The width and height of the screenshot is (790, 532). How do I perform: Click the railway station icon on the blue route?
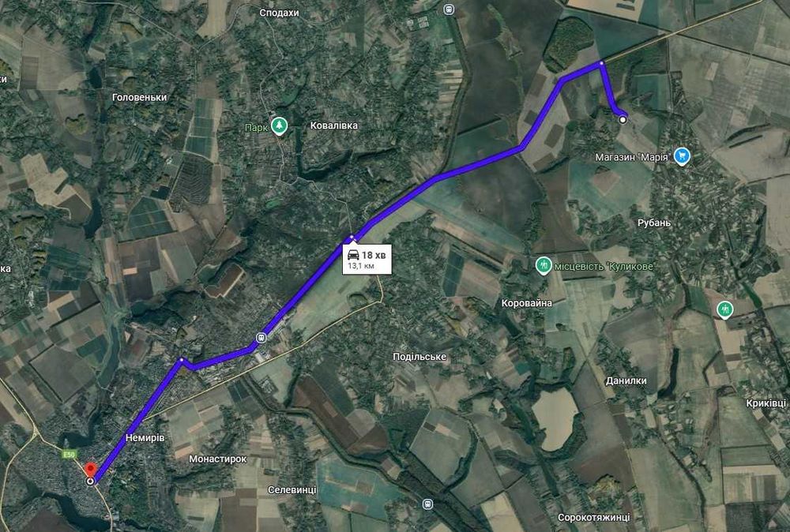coord(261,337)
